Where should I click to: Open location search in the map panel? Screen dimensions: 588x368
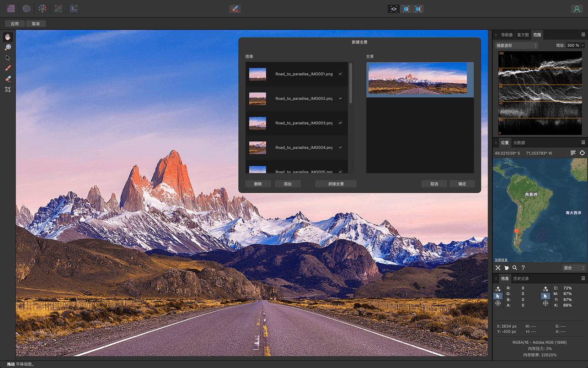coord(514,267)
